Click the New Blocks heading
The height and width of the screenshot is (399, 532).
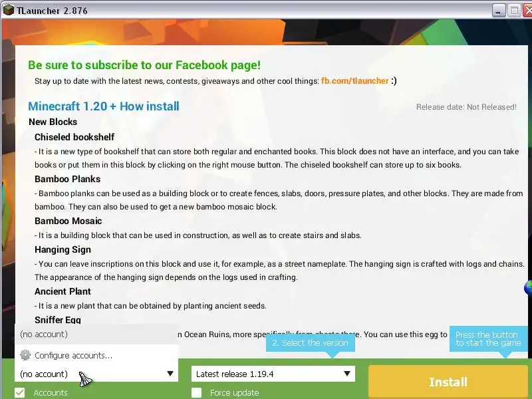point(53,122)
